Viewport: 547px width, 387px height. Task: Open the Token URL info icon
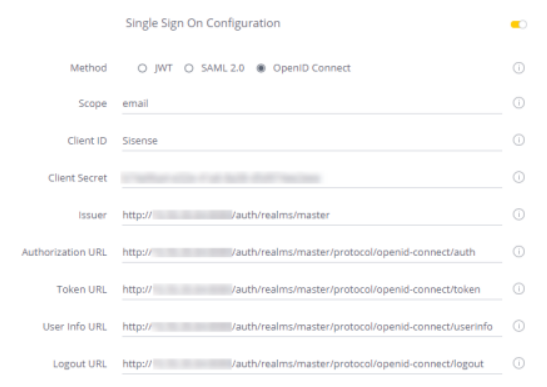518,289
